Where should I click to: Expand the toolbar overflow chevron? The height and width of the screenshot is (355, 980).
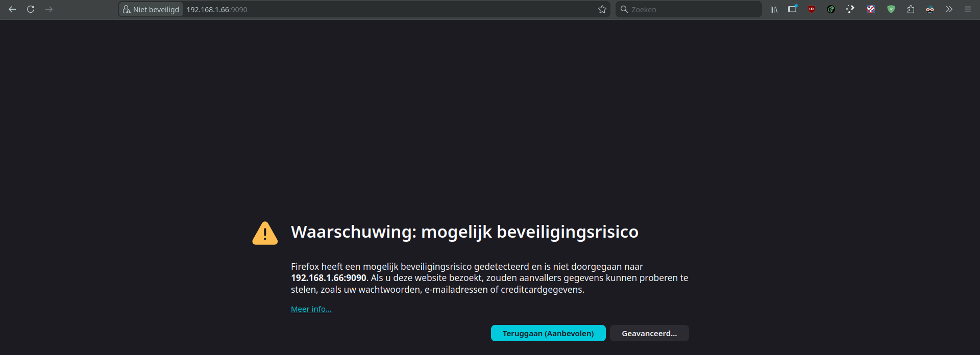coord(949,9)
